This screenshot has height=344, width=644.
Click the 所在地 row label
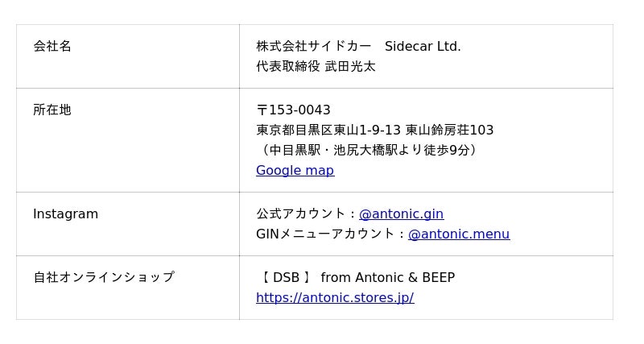pyautogui.click(x=52, y=110)
